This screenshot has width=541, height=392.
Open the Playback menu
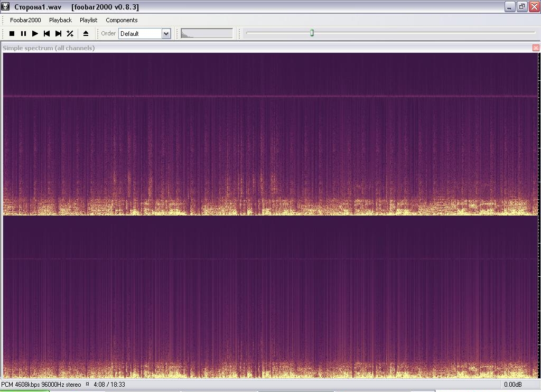[x=60, y=20]
